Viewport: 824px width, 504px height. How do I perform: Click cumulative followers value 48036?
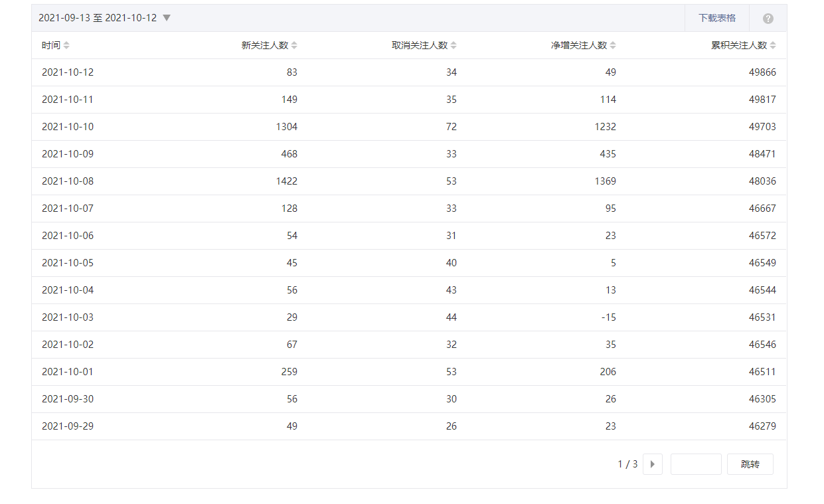pos(762,181)
